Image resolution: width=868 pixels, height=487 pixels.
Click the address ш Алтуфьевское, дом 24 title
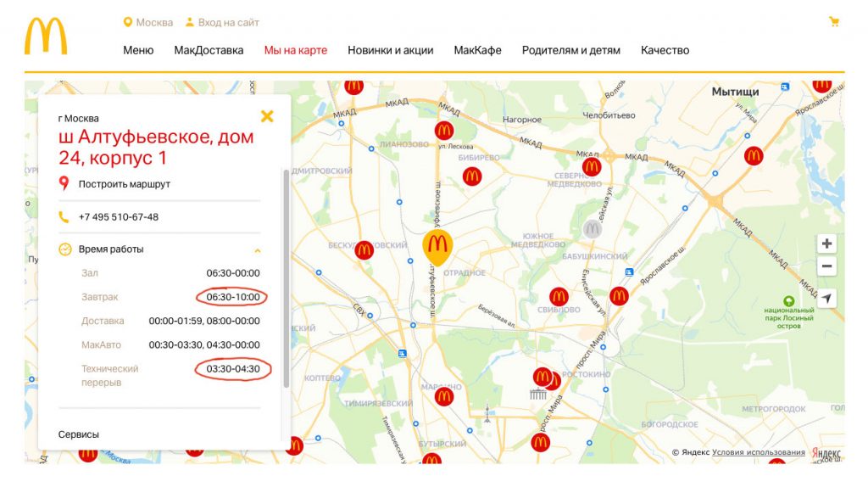(156, 147)
